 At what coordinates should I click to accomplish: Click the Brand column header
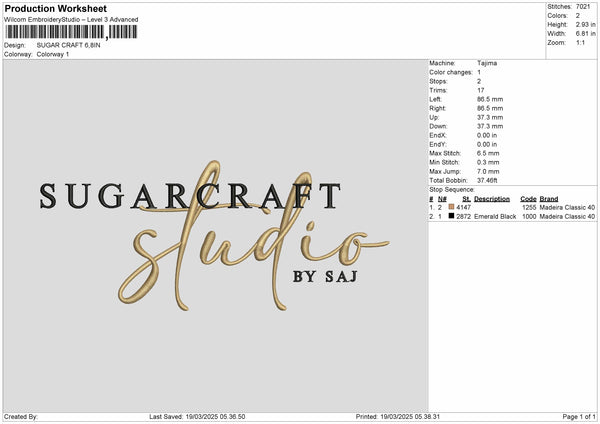[549, 198]
